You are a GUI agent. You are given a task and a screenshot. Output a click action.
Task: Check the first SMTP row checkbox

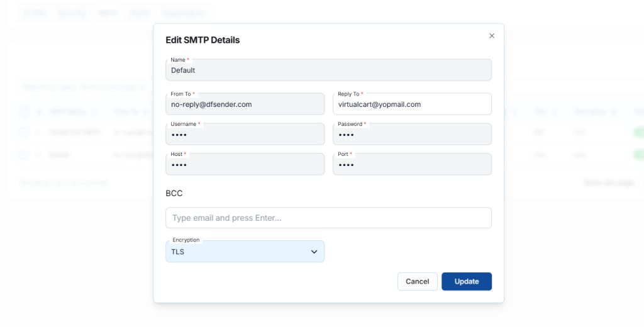[x=24, y=133]
